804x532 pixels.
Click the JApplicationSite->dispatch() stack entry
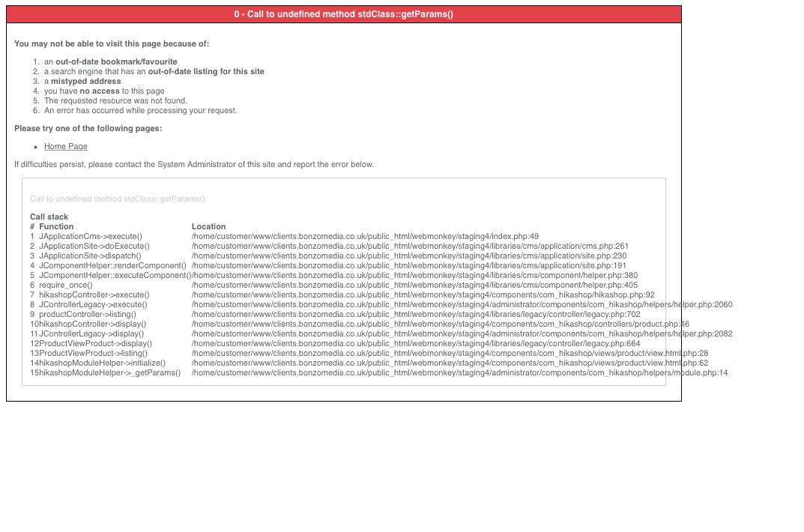click(x=90, y=256)
